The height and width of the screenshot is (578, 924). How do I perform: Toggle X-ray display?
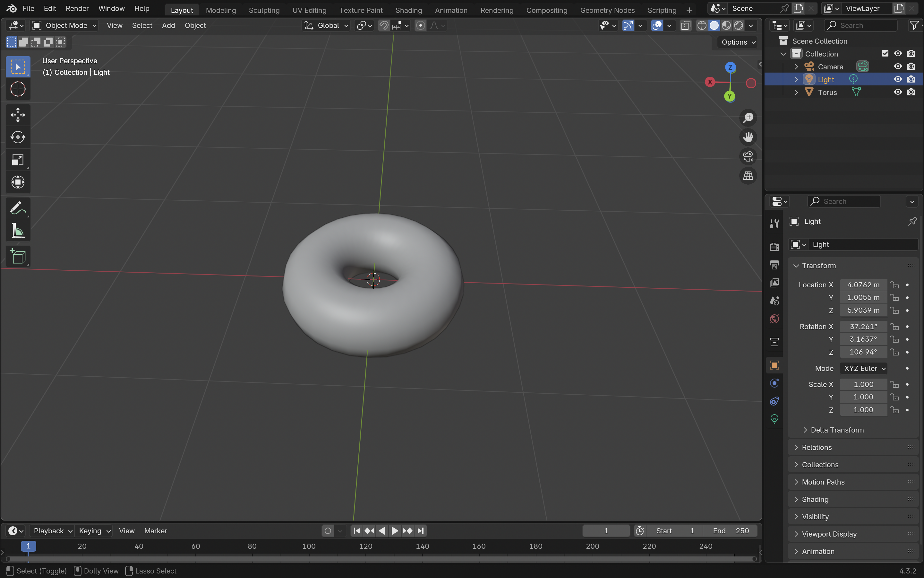[x=686, y=26]
